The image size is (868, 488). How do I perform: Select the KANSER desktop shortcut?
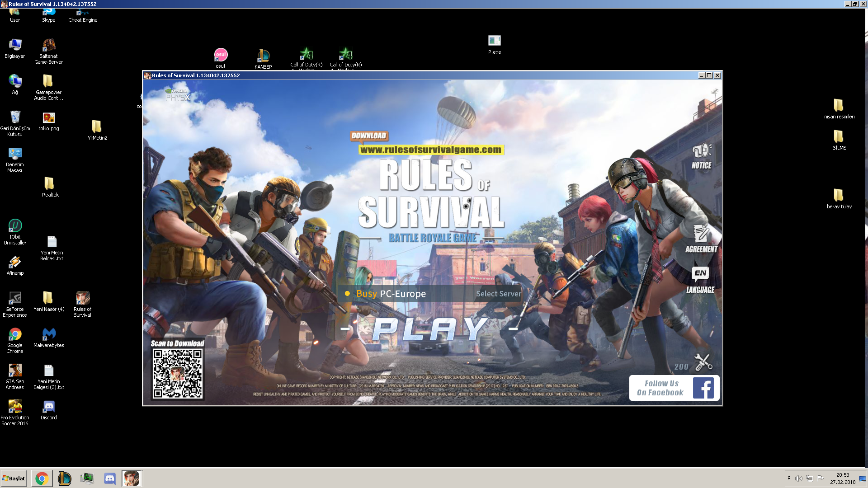pos(263,59)
